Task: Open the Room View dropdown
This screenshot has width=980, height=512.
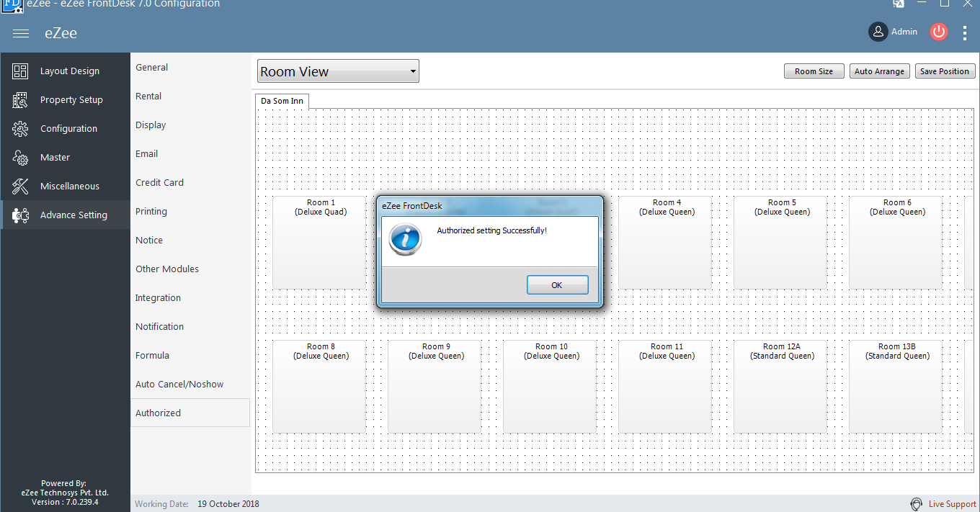Action: pyautogui.click(x=338, y=71)
